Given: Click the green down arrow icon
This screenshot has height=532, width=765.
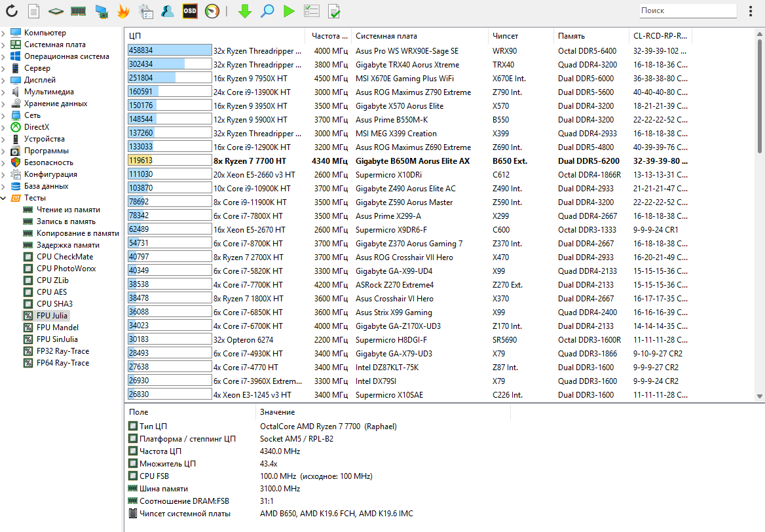Looking at the screenshot, I should (x=244, y=10).
